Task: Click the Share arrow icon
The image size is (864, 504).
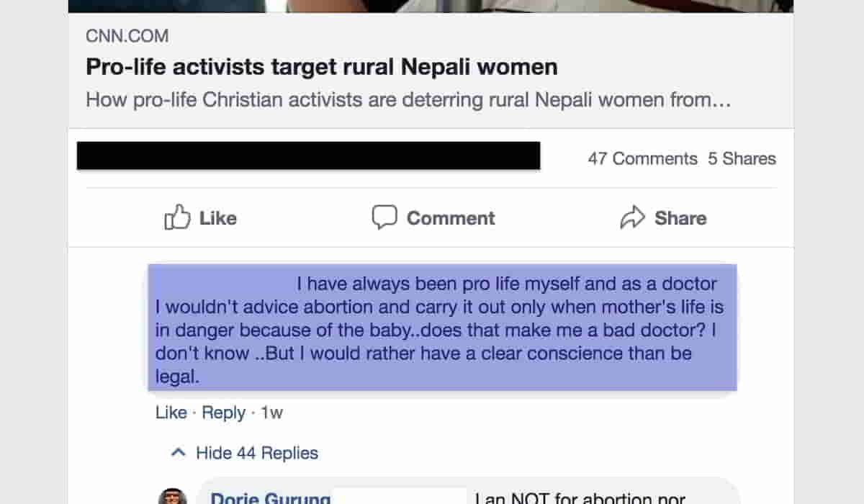Action: pos(632,217)
